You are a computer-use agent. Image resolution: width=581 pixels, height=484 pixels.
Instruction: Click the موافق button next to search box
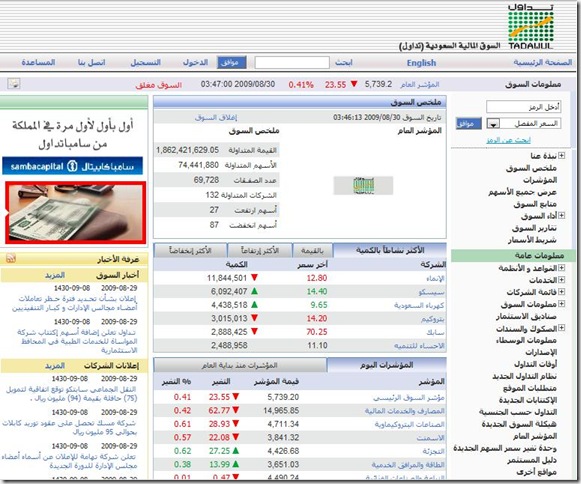click(x=232, y=63)
